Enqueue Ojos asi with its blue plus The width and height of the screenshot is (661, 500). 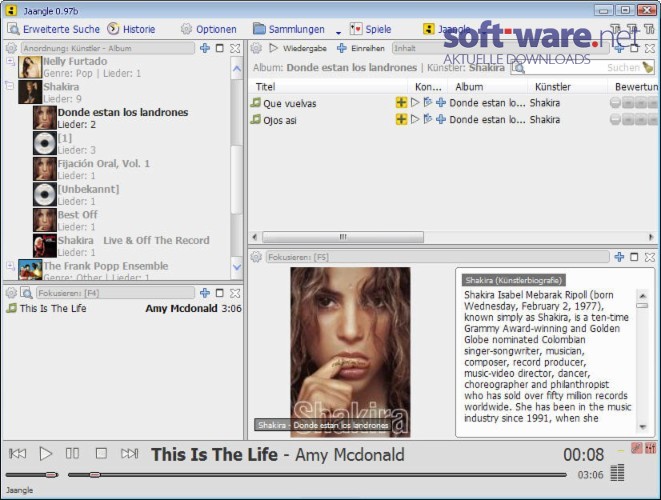point(441,119)
